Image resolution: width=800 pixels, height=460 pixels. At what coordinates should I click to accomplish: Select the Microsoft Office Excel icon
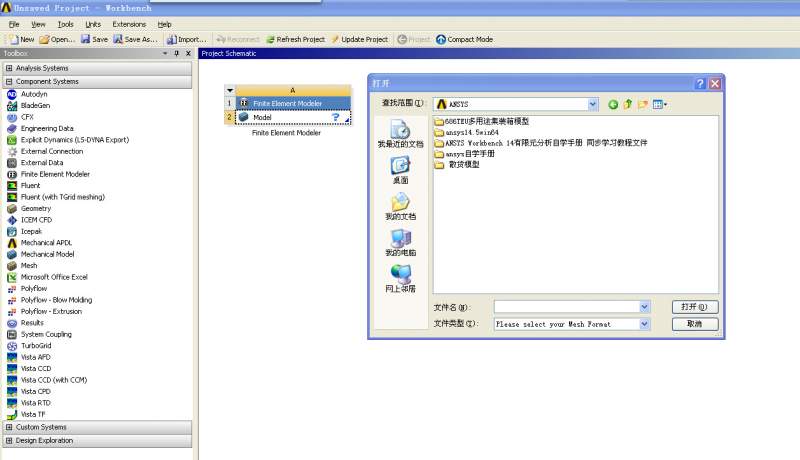12,277
